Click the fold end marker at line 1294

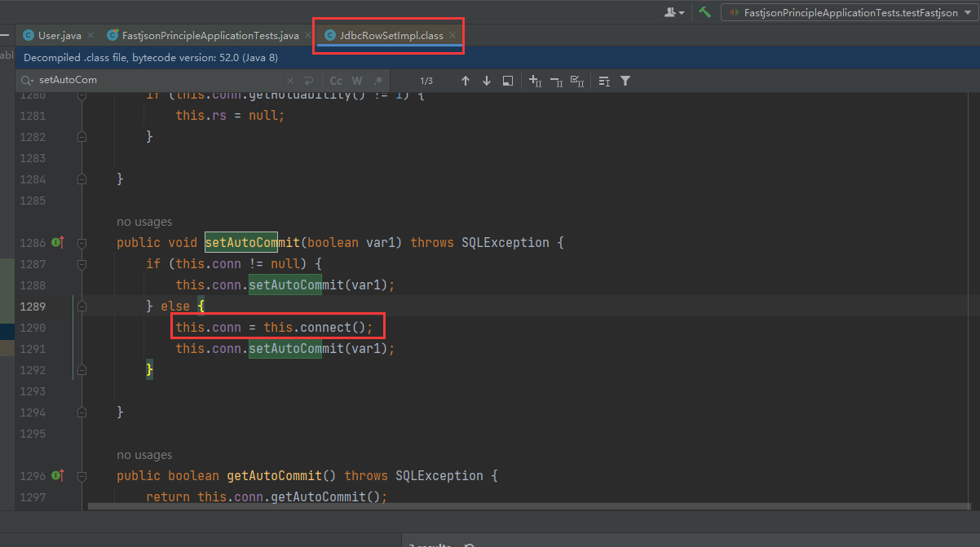click(x=82, y=412)
